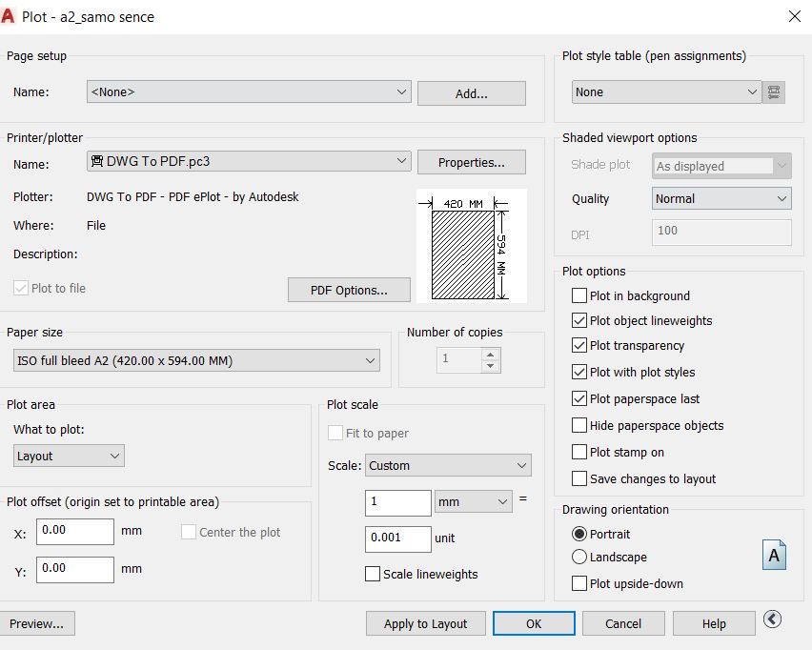Screen dimensions: 812x650
Task: Expand the Scale Custom dropdown
Action: click(x=448, y=466)
